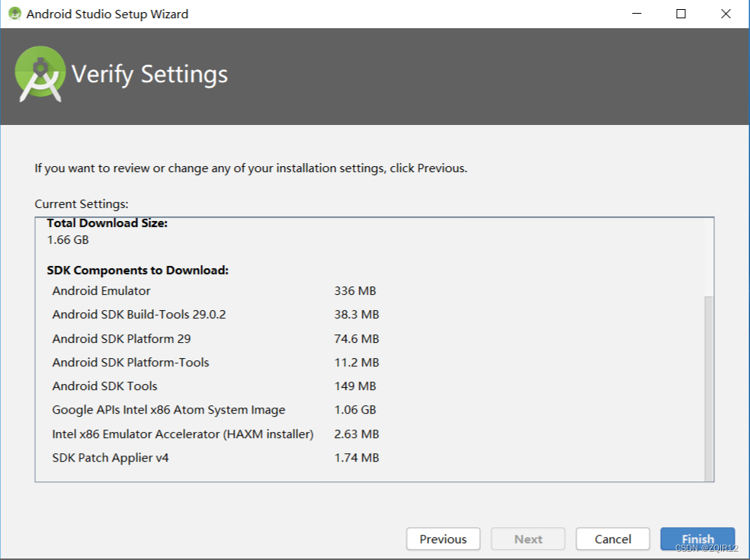Select 'Android SDK Tools' entry
750x560 pixels.
tap(104, 386)
